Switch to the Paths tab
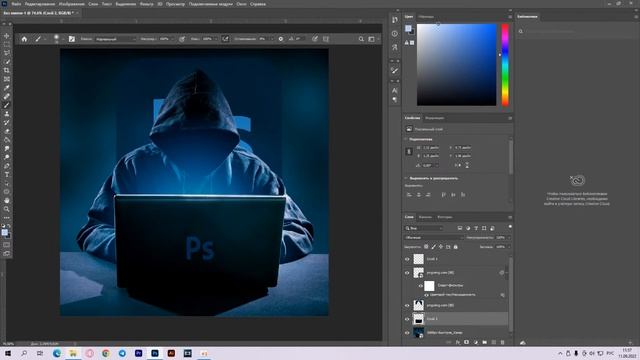The image size is (640, 360). [444, 217]
